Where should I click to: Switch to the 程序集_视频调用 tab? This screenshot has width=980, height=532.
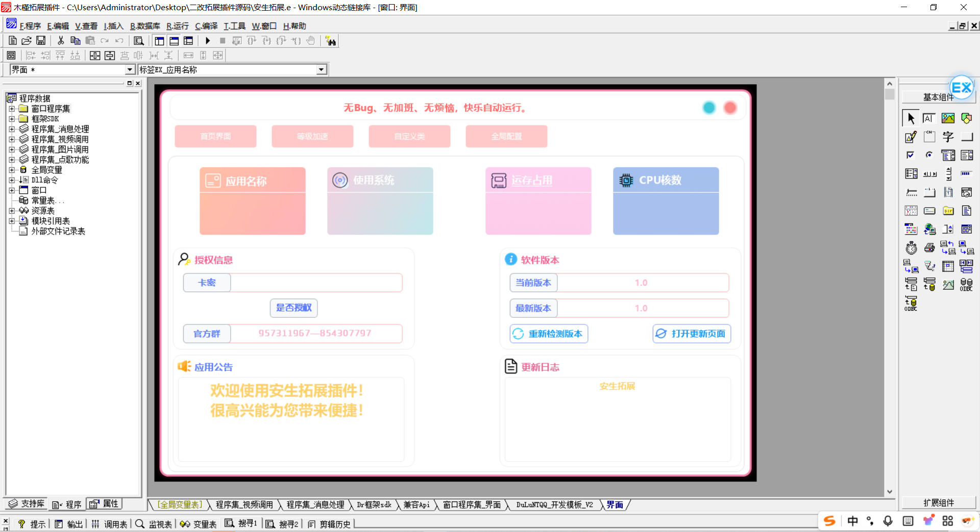pos(244,504)
